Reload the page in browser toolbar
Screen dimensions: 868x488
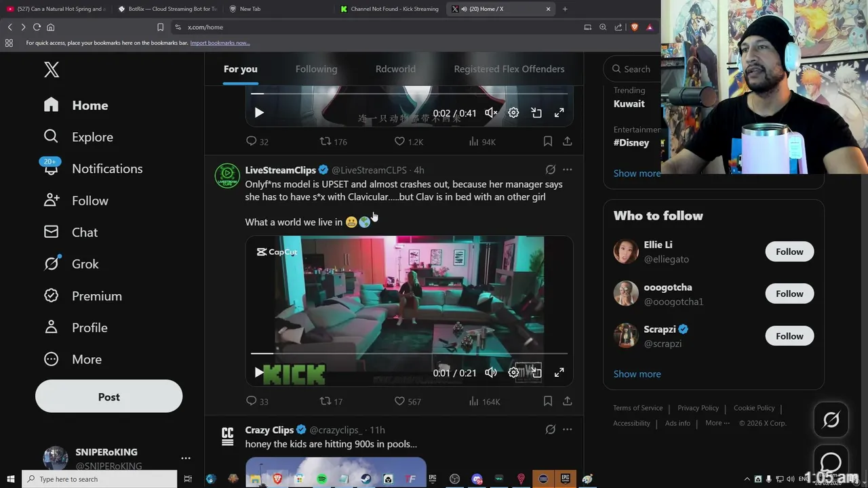click(x=37, y=27)
